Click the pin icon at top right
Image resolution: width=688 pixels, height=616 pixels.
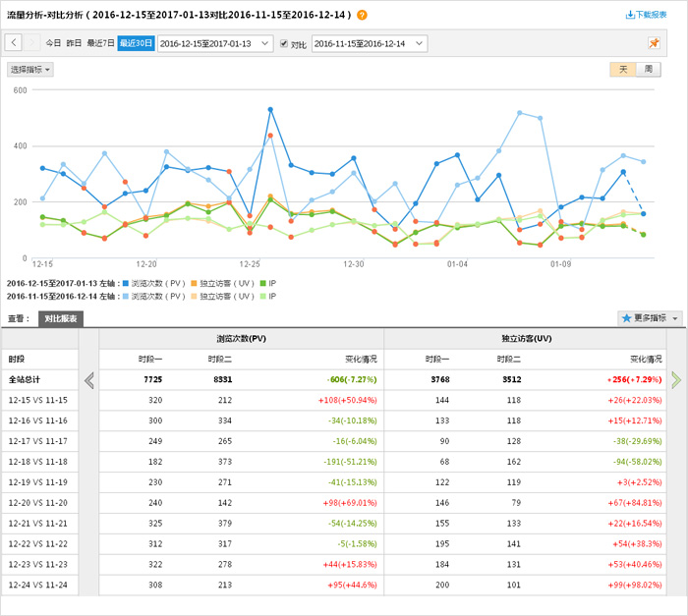tap(654, 43)
